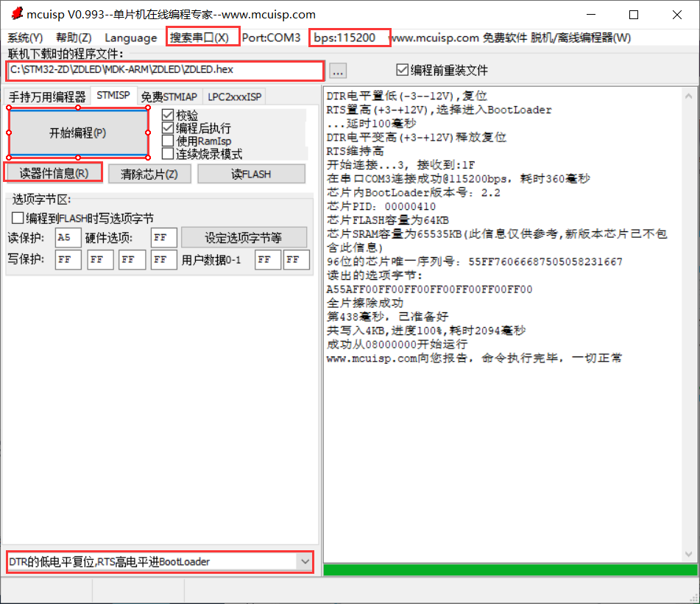
Task: Enable the 使用RamIsp checkbox
Action: pos(197,141)
